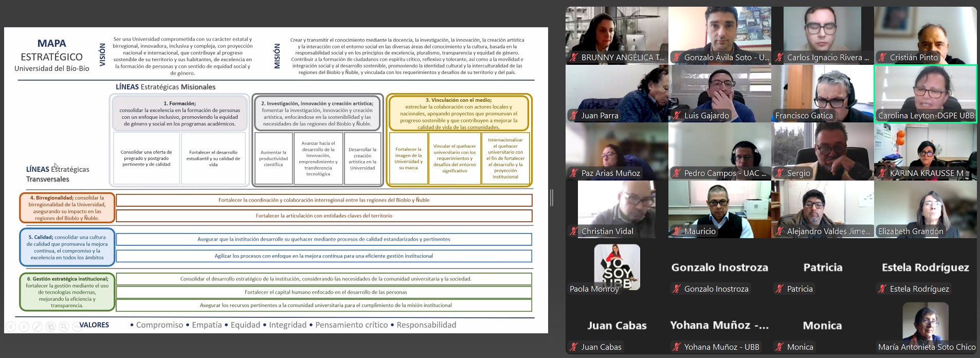Click the muted mic icon beside Gonzalo Inostroza's small label
The image size is (980, 358).
[677, 289]
